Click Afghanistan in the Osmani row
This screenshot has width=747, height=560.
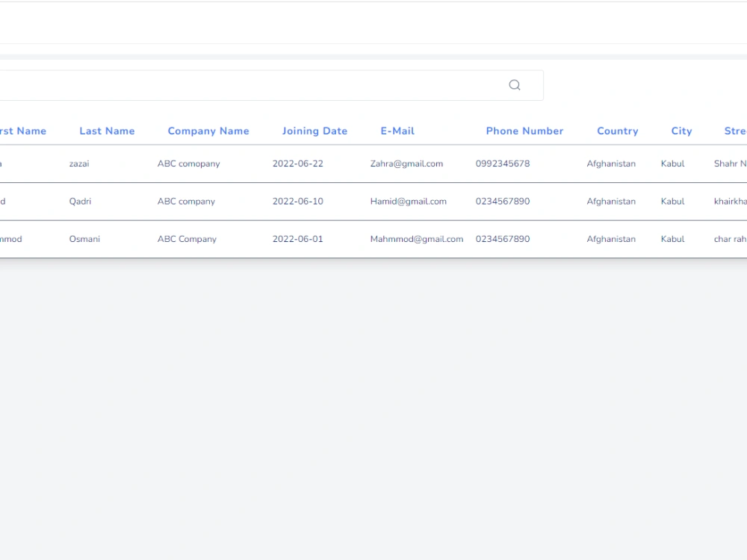(x=611, y=239)
